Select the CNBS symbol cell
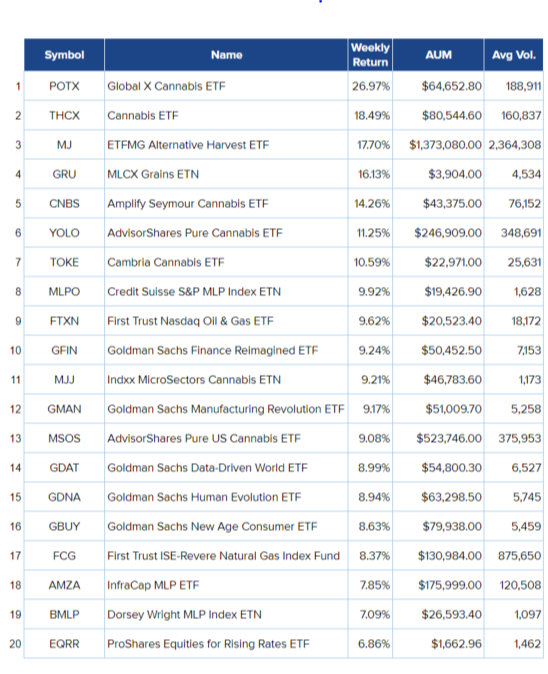Viewport: 548px width, 674px height. point(64,203)
